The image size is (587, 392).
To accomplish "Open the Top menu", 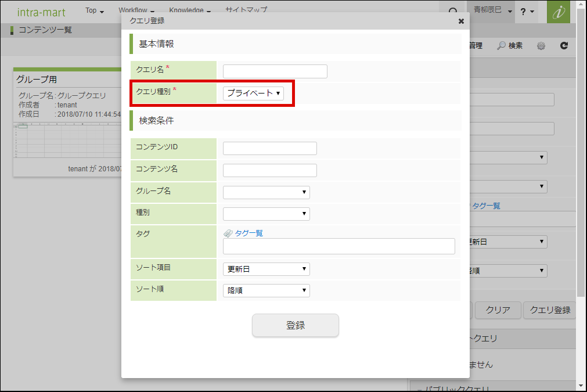I will pos(94,10).
